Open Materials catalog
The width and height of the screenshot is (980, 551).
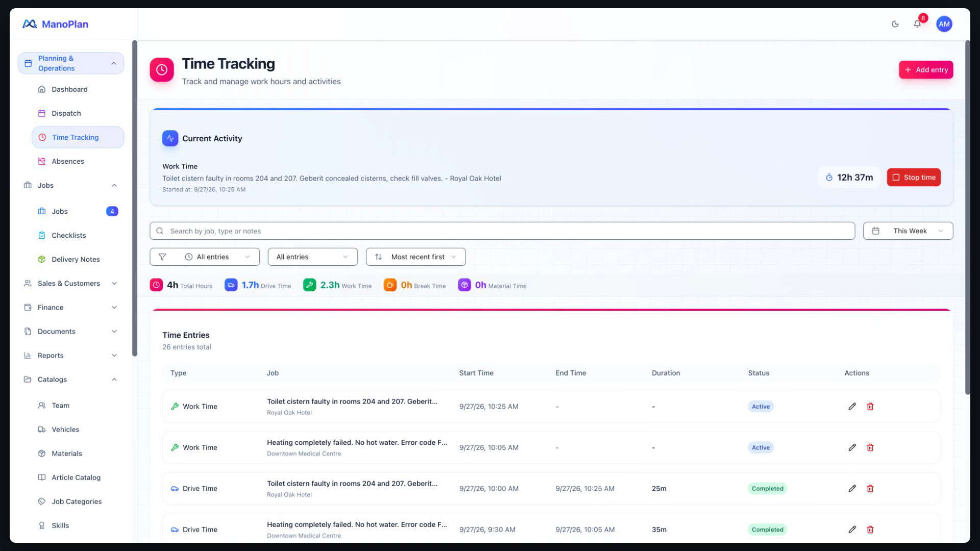point(78,454)
